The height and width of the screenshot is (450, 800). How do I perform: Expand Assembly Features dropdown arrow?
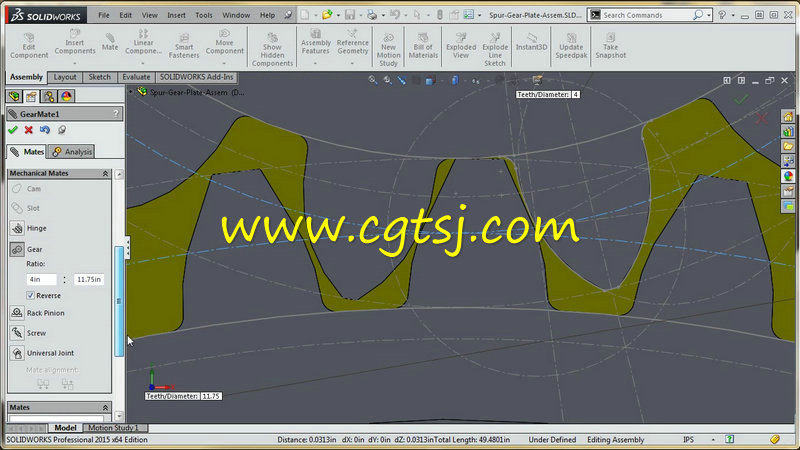[x=315, y=64]
